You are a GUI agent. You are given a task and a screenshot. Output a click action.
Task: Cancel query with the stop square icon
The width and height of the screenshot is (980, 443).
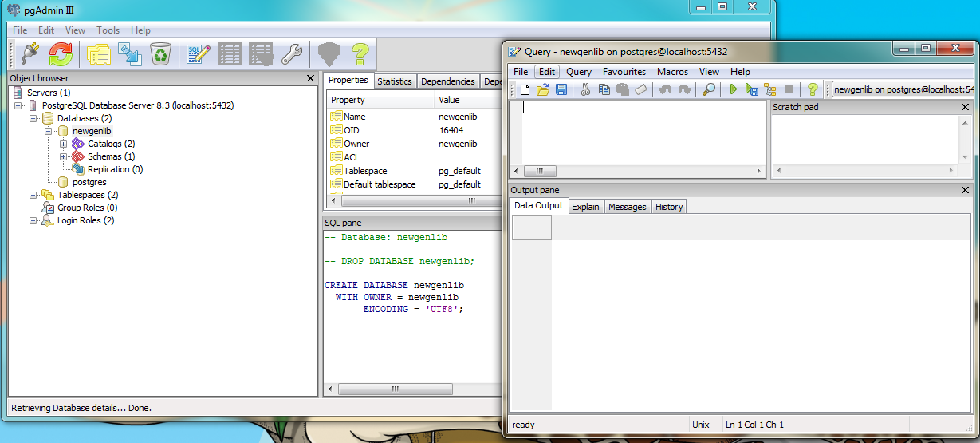click(x=788, y=89)
